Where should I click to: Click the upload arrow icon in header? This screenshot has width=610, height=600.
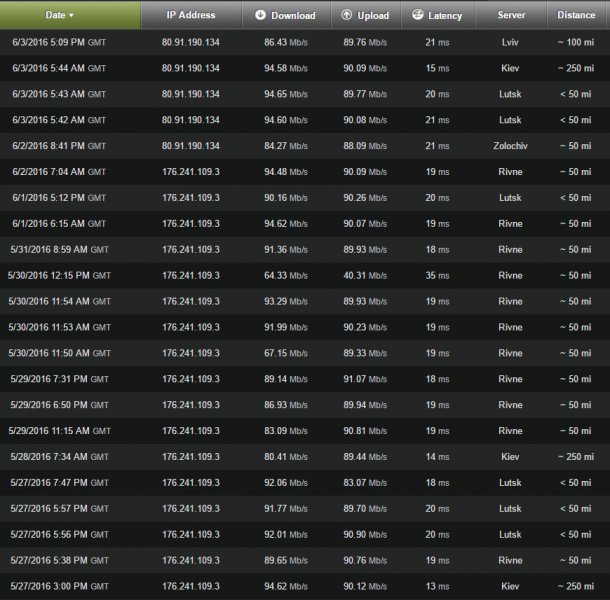click(346, 15)
